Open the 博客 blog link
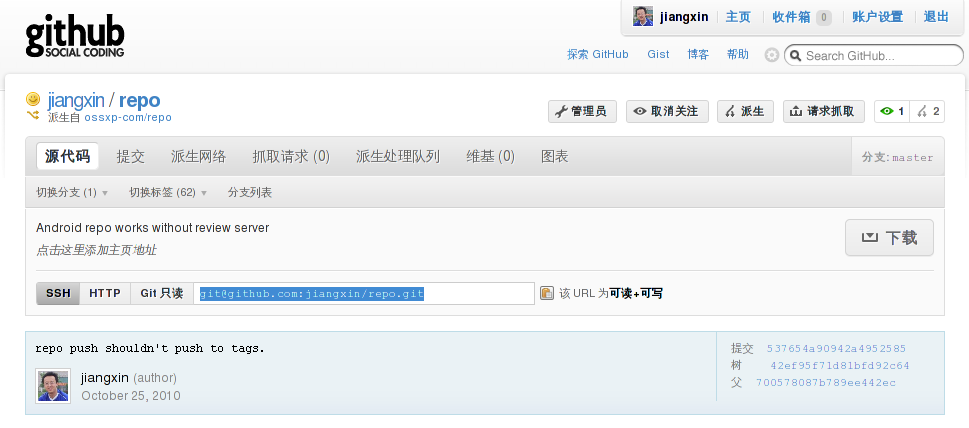Image resolution: width=969 pixels, height=428 pixels. (x=698, y=54)
